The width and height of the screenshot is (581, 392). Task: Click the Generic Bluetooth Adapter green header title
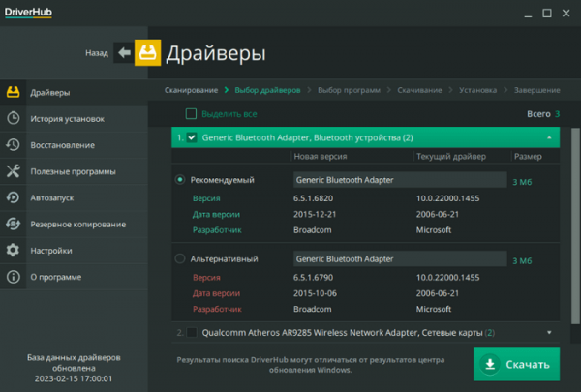coord(307,137)
